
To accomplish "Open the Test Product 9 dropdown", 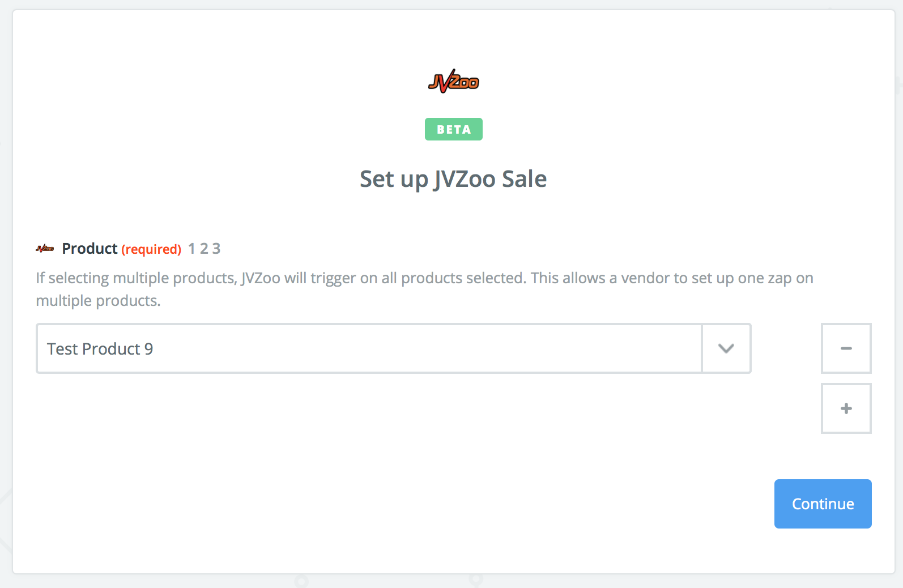I will (x=394, y=348).
